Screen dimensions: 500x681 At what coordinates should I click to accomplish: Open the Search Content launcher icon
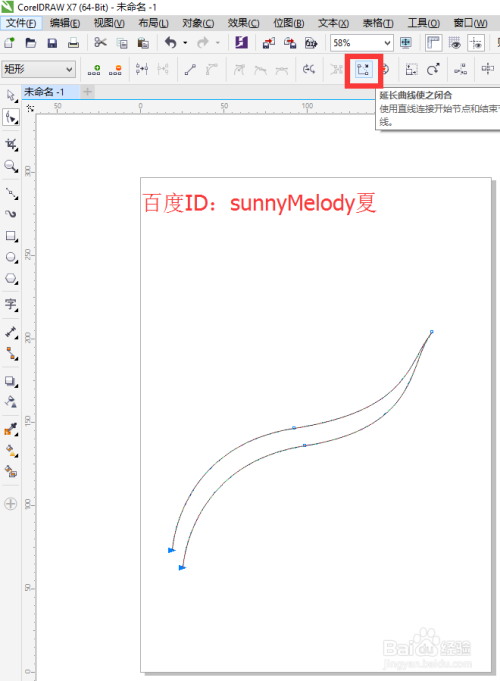[x=242, y=43]
